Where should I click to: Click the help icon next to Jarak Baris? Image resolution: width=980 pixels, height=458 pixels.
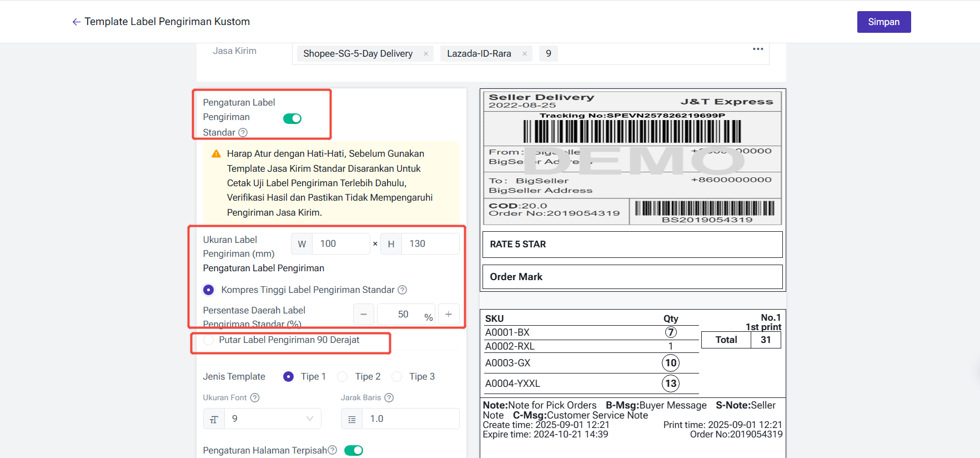tap(389, 398)
